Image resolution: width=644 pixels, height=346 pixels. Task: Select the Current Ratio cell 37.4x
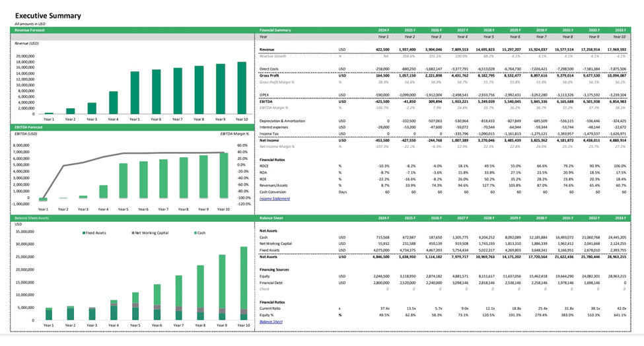tap(385, 308)
